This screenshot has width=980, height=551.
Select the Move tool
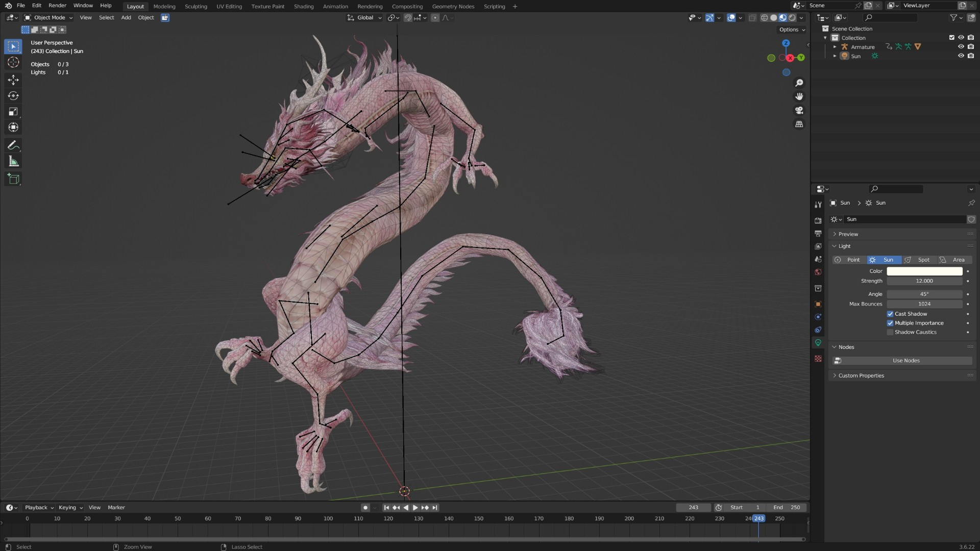(13, 80)
